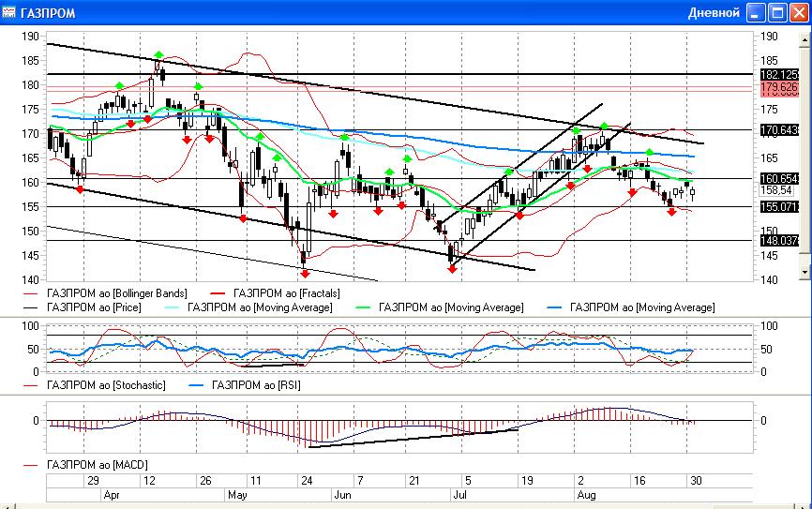Close the ГАЗПРОМ chart window
Screen dimensions: 812x509
(799, 12)
